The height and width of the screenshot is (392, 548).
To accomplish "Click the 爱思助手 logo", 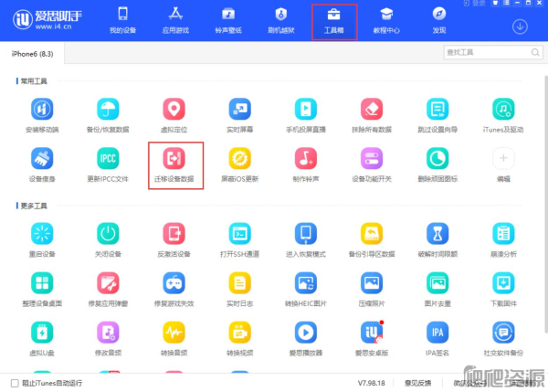I will [47, 19].
